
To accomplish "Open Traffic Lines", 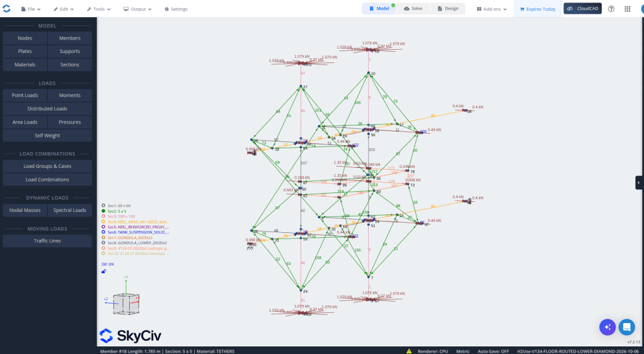I will tap(47, 240).
